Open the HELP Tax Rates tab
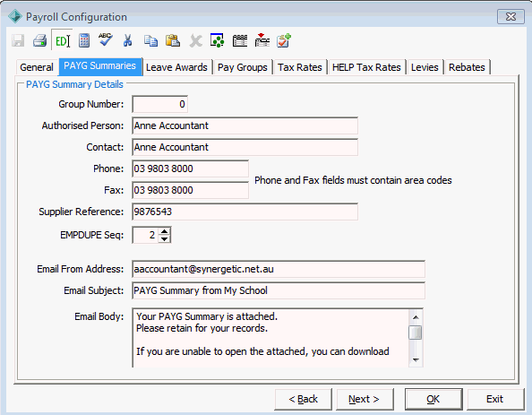 click(366, 67)
